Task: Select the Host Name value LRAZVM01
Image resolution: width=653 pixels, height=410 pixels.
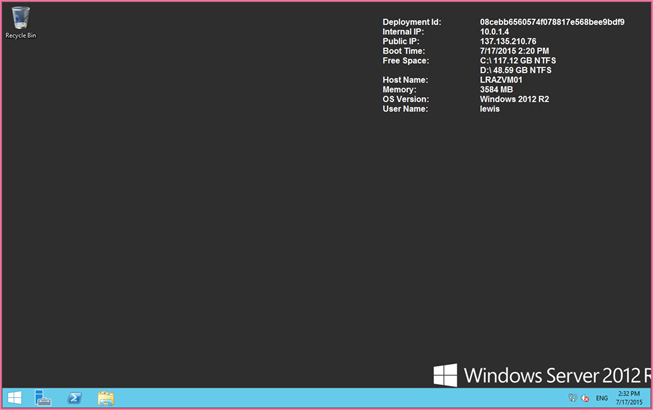Action: [x=501, y=80]
